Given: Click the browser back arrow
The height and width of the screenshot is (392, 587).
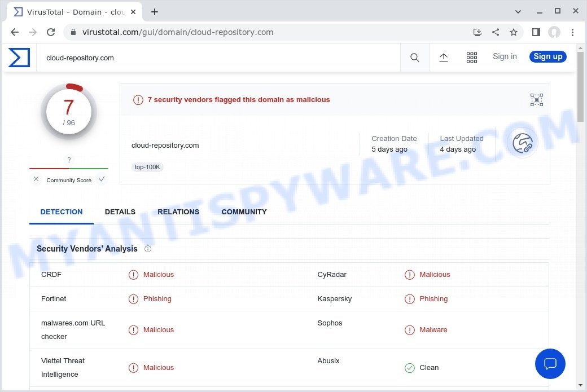Looking at the screenshot, I should (15, 32).
